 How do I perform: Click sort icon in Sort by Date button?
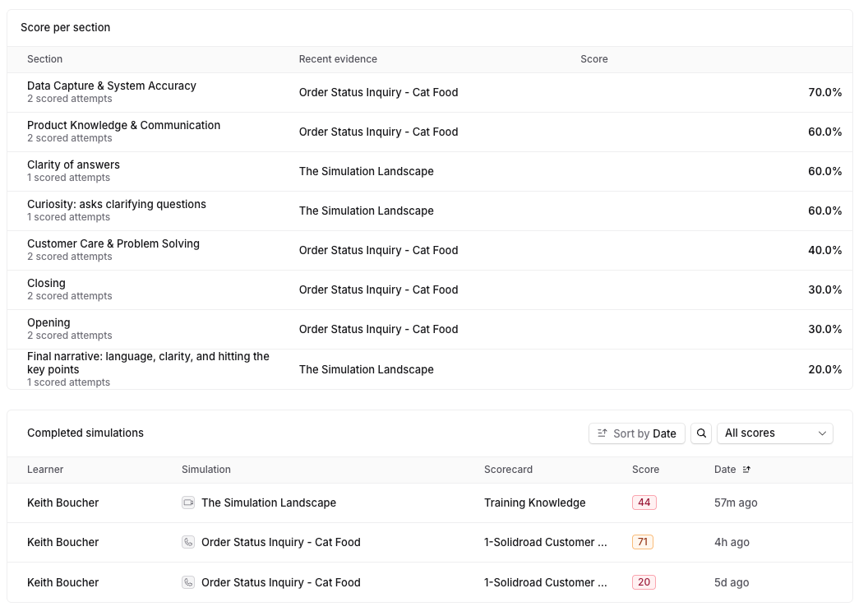pyautogui.click(x=603, y=433)
